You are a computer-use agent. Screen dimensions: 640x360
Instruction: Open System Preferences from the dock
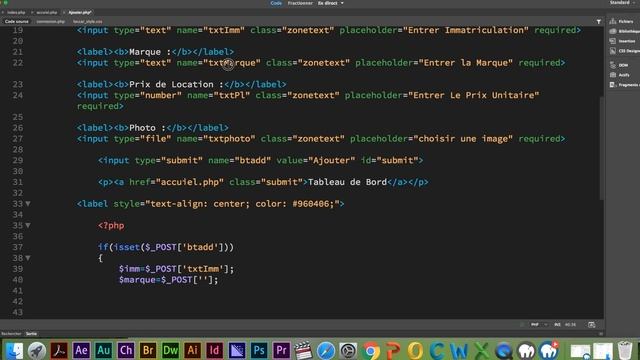[348, 350]
